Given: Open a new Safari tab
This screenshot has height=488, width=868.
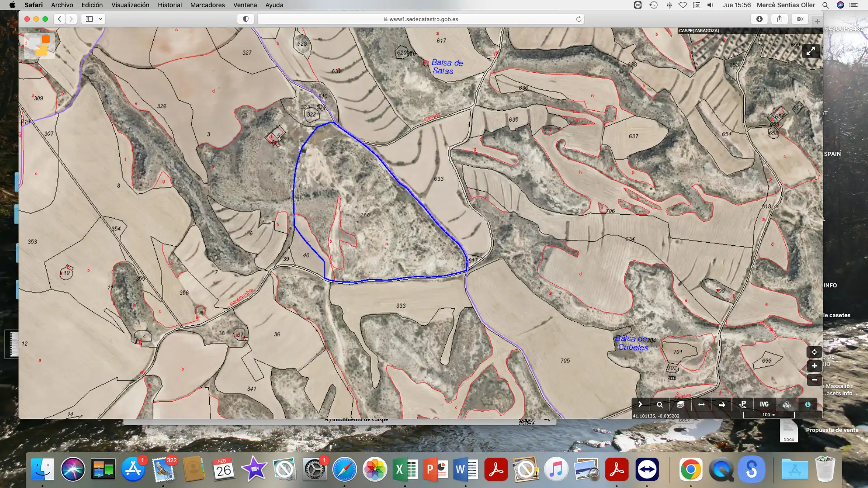Looking at the screenshot, I should point(817,21).
